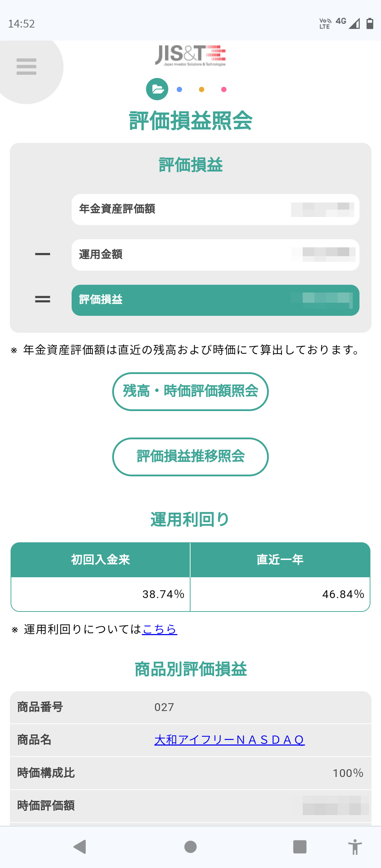Tap the 時価評価額 row
Screen dimensions: 381x868
pos(190,806)
